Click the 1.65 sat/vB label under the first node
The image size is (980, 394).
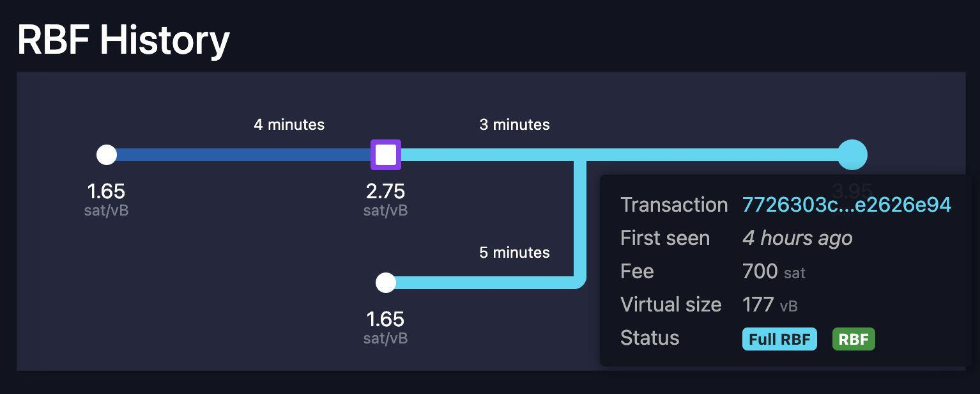tap(106, 191)
